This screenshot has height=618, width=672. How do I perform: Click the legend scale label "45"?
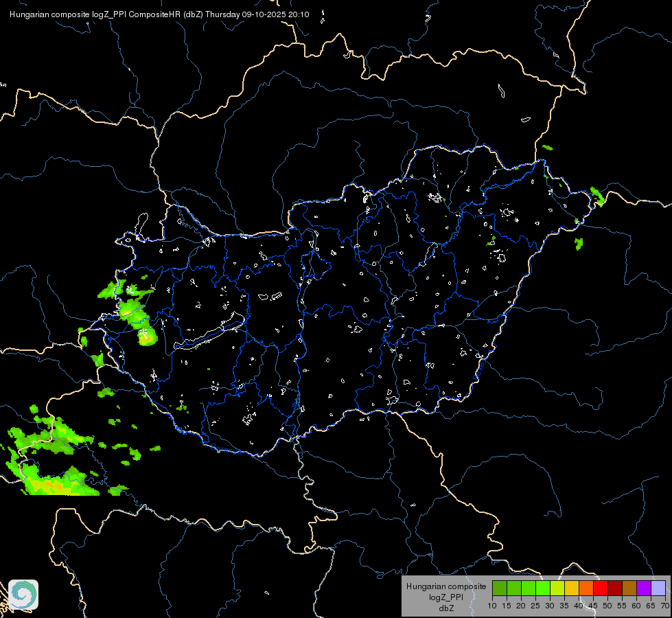[593, 606]
